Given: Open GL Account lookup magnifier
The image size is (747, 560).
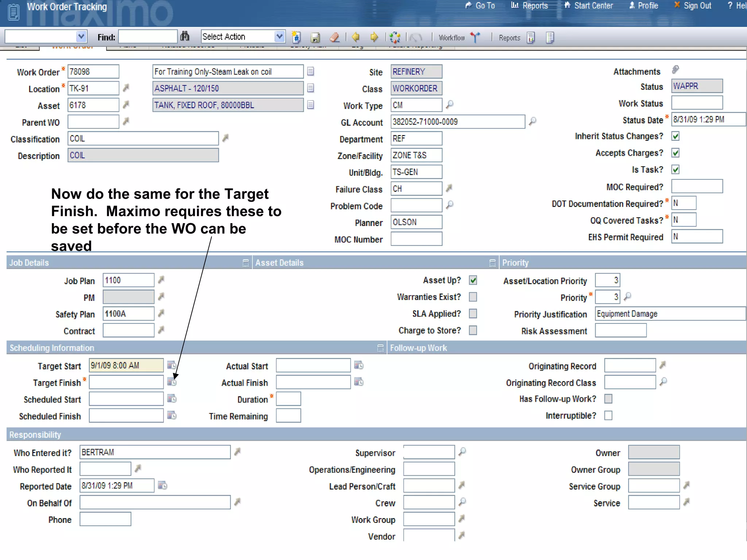Looking at the screenshot, I should (533, 121).
